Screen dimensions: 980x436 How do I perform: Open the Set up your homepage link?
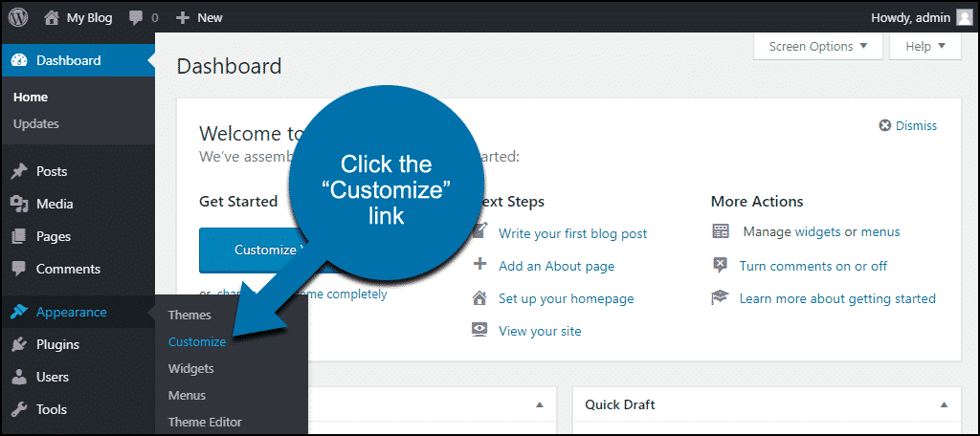(x=567, y=298)
